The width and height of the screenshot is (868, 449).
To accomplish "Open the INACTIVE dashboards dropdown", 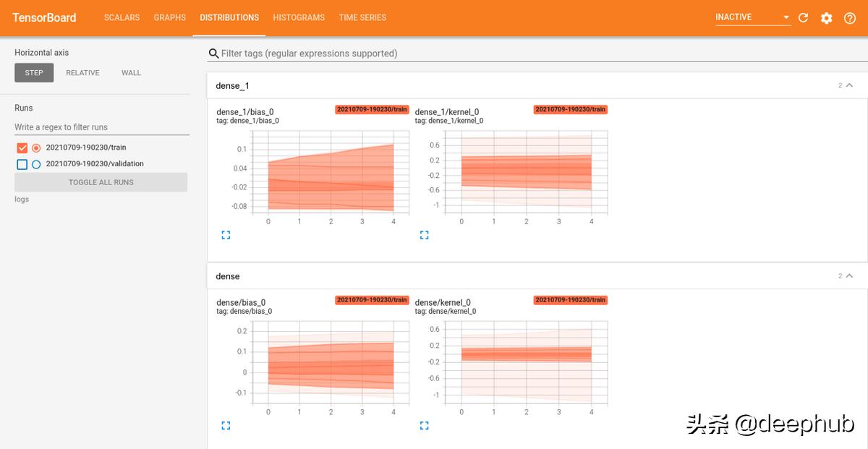I will (x=753, y=17).
